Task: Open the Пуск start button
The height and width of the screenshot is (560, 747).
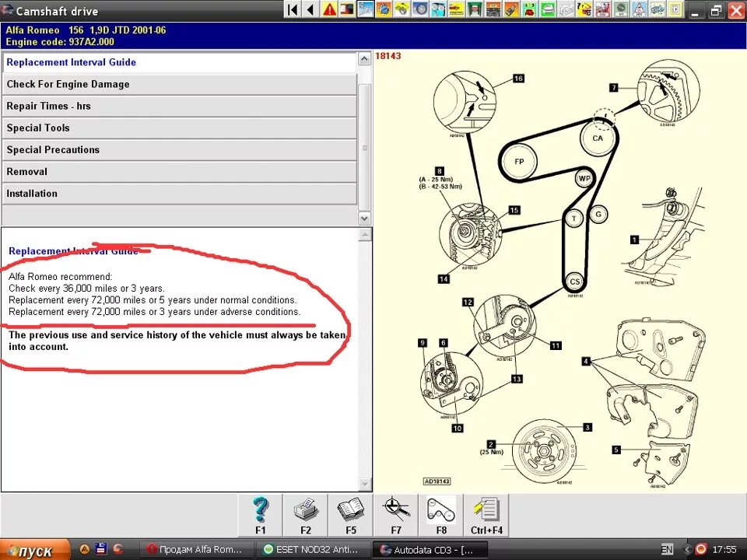Action: [x=34, y=550]
